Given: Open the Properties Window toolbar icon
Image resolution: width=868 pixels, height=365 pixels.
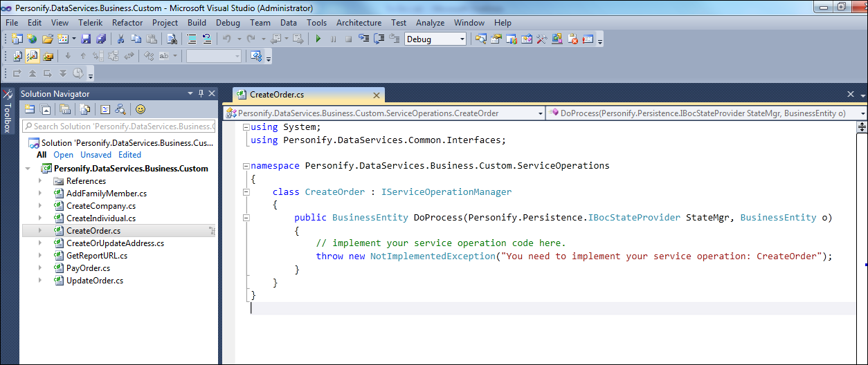Looking at the screenshot, I should click(496, 39).
